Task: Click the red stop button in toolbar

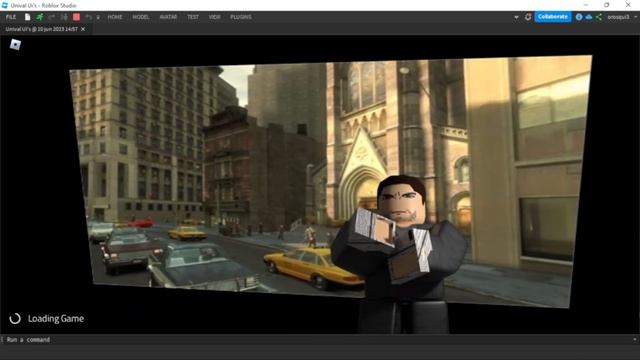Action: [76, 17]
